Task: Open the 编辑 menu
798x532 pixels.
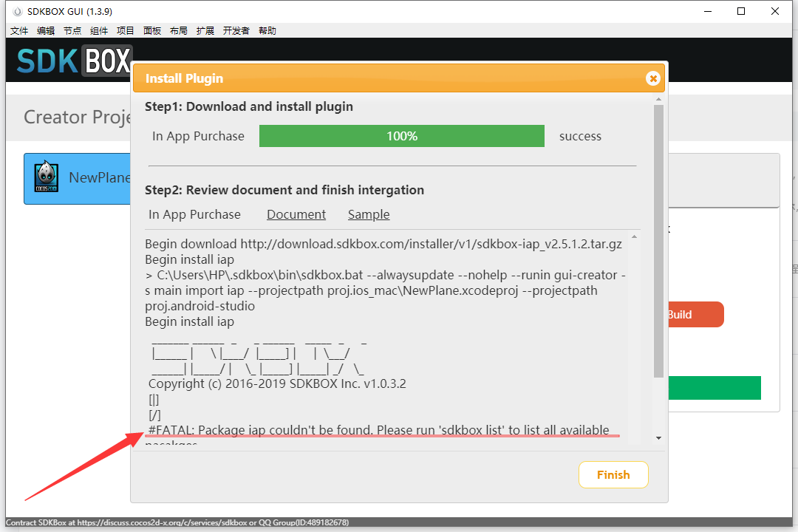Action: [x=46, y=30]
